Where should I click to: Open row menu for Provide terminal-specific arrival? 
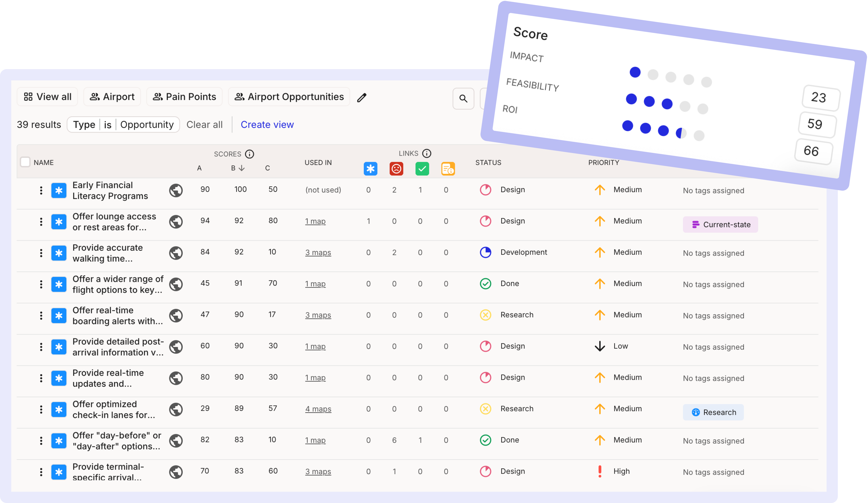pyautogui.click(x=41, y=472)
